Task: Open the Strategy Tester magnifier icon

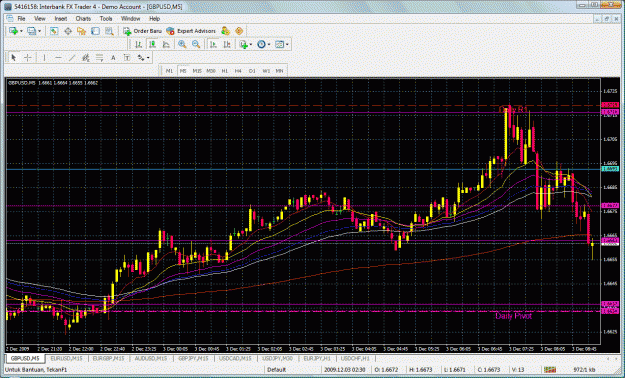Action: pos(109,31)
